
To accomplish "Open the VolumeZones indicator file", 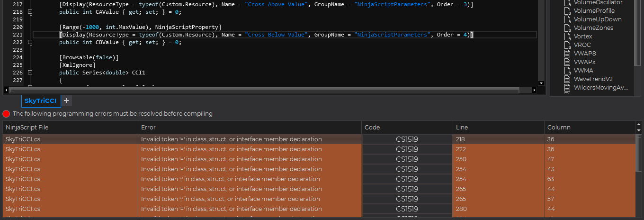I will pyautogui.click(x=593, y=28).
